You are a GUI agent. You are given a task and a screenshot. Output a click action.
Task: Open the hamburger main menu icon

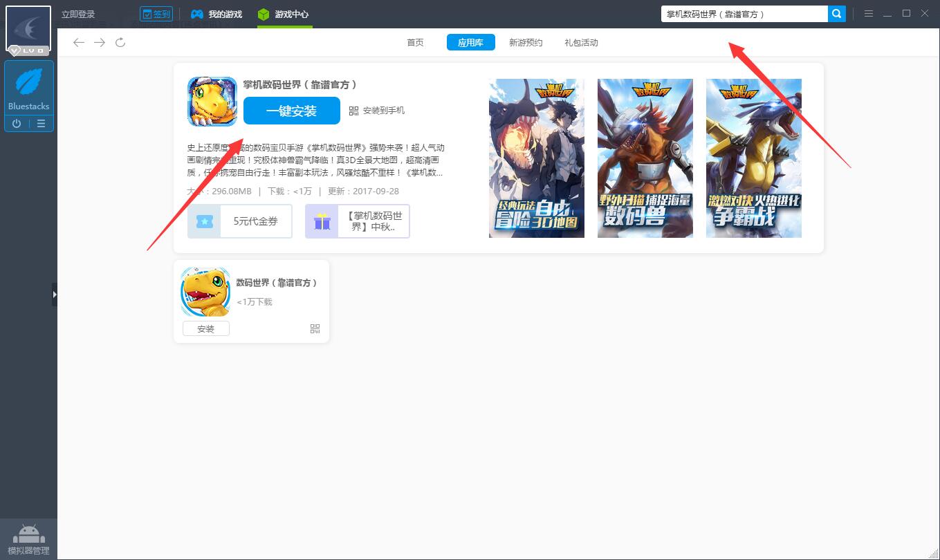coord(869,14)
